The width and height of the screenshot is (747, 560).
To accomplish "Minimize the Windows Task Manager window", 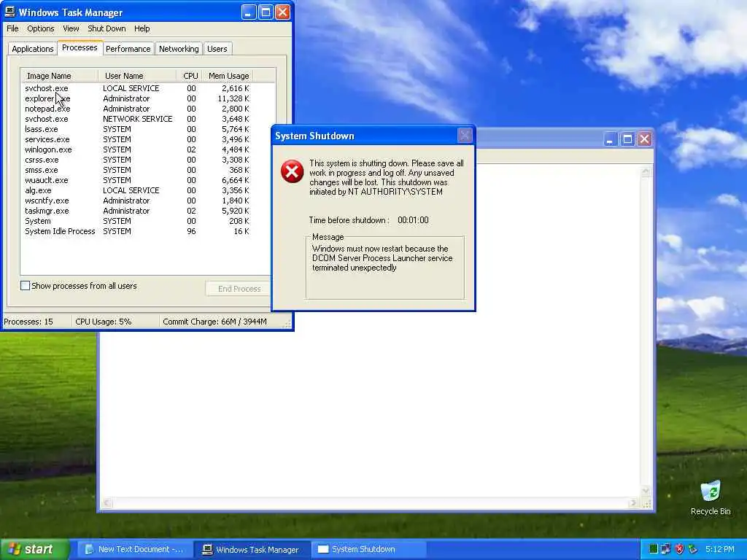I will click(248, 12).
